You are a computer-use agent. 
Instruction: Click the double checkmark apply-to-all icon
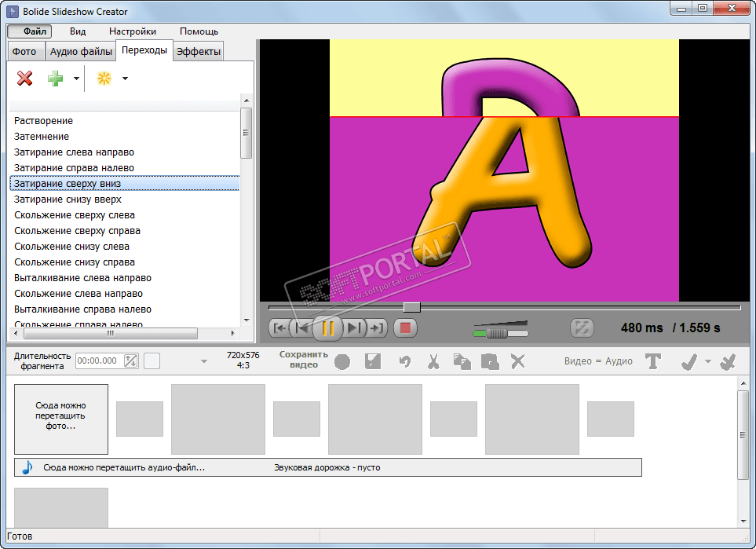pos(728,361)
